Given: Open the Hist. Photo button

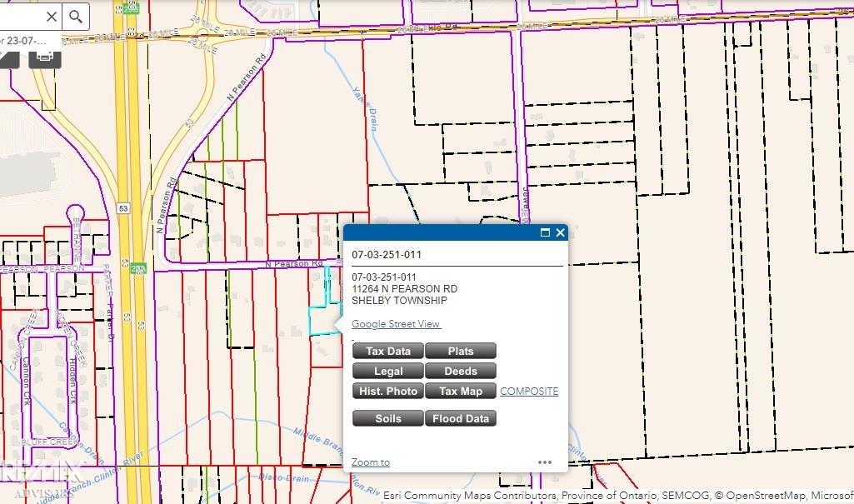Looking at the screenshot, I should click(x=387, y=391).
